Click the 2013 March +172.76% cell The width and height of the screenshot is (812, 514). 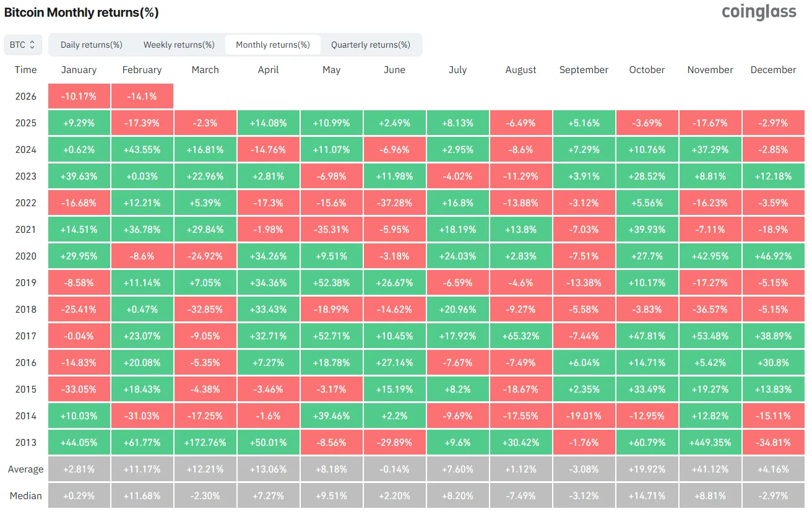pos(205,443)
